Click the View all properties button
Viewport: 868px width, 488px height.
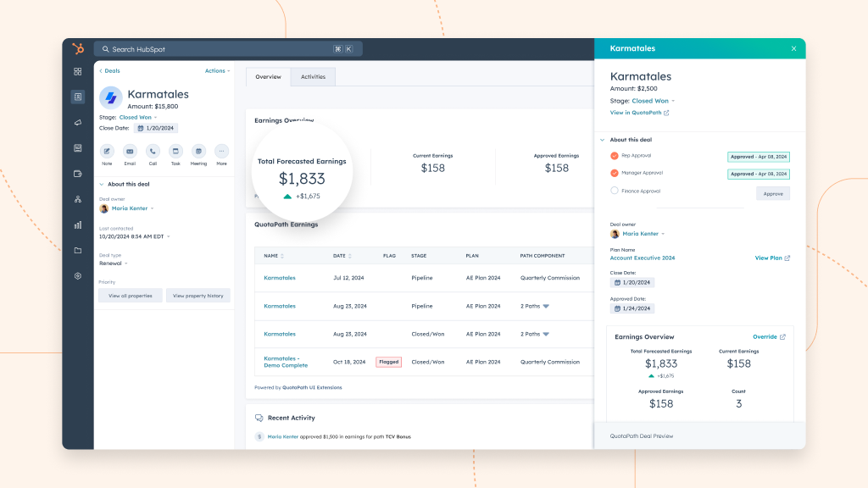(x=131, y=296)
